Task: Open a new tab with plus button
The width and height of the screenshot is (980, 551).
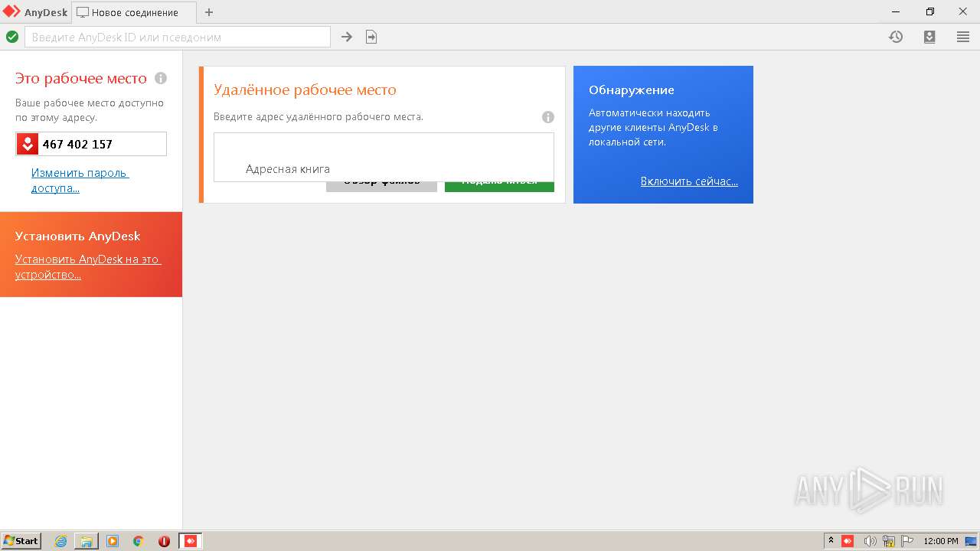Action: tap(209, 12)
